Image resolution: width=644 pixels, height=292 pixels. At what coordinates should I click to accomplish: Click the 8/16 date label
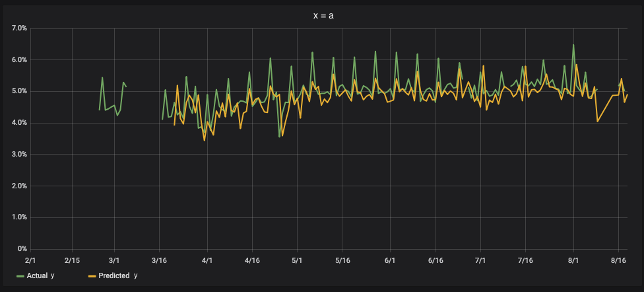pos(618,261)
